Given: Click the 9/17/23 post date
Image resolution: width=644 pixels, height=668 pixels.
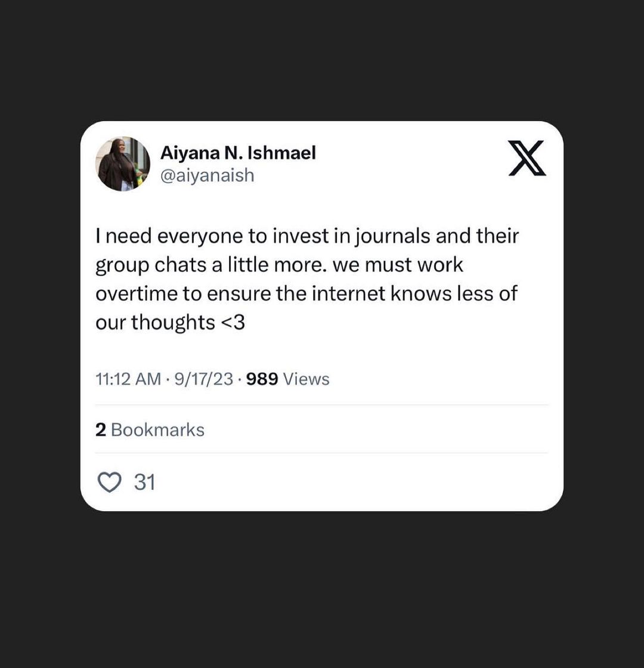Looking at the screenshot, I should [204, 379].
